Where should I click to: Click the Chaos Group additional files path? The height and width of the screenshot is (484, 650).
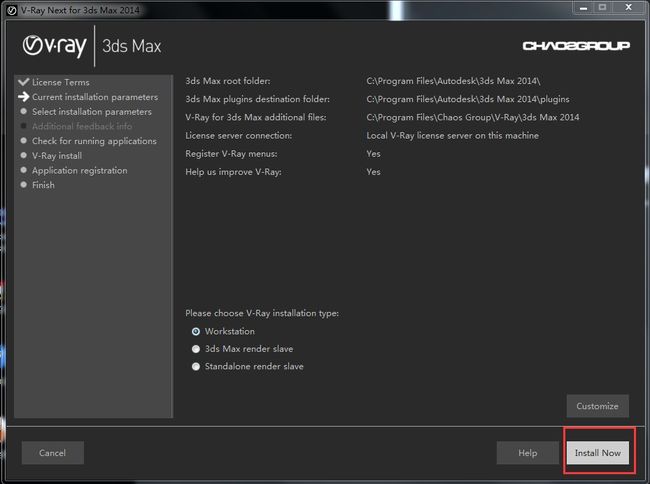473,117
